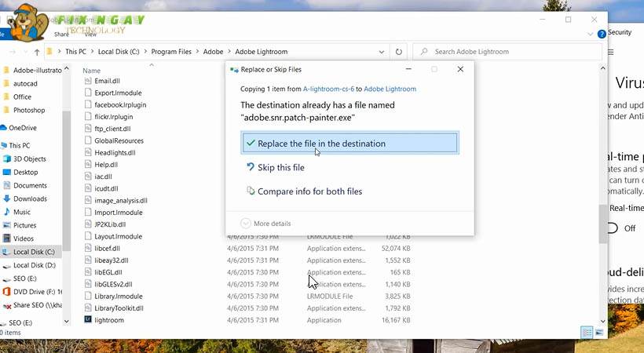Click the lightroom application icon
644x353 pixels.
click(x=87, y=319)
